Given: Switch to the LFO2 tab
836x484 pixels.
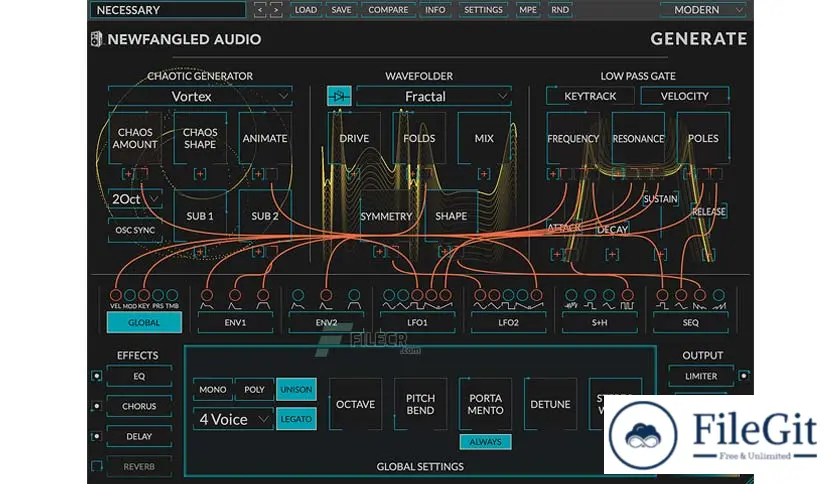Looking at the screenshot, I should pyautogui.click(x=509, y=322).
